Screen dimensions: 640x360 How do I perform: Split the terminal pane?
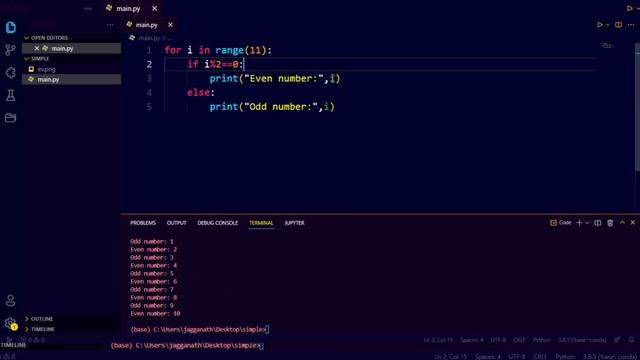[x=598, y=223]
